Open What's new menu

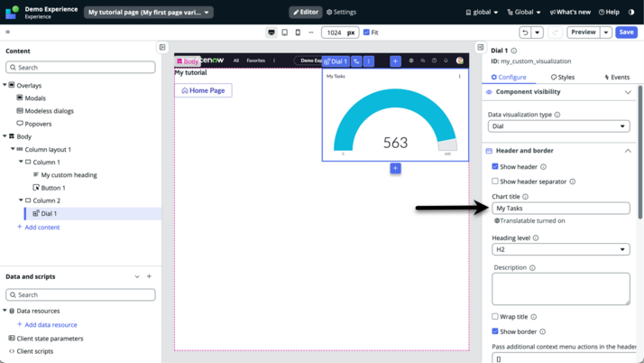point(570,12)
